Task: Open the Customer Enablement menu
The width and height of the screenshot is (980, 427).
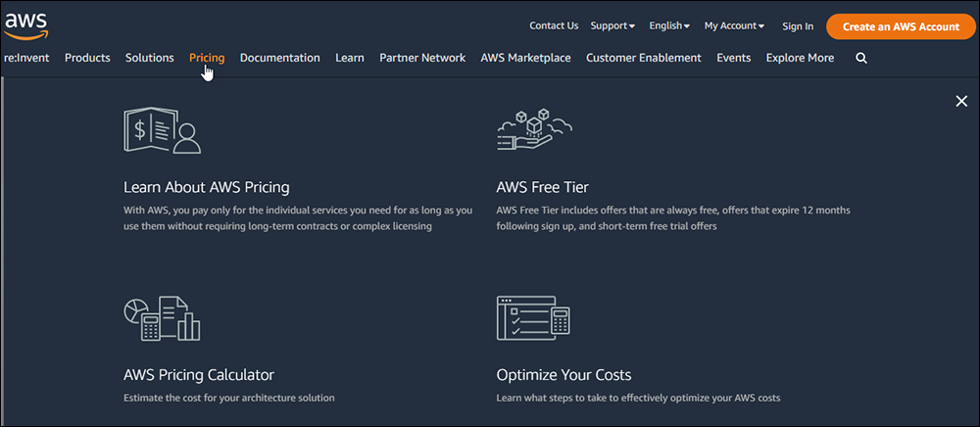Action: (644, 58)
